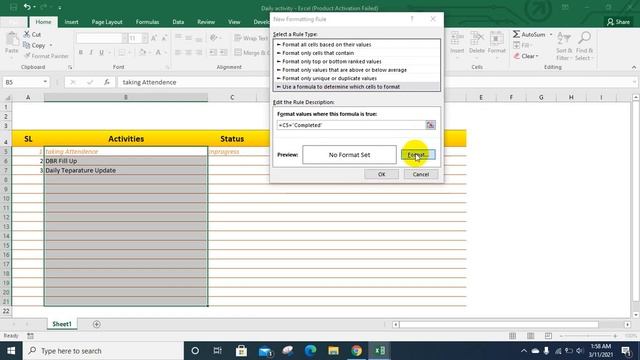Click the 'Daily Teparature Update' cell
Screen dimensions: 640x360
click(126, 170)
